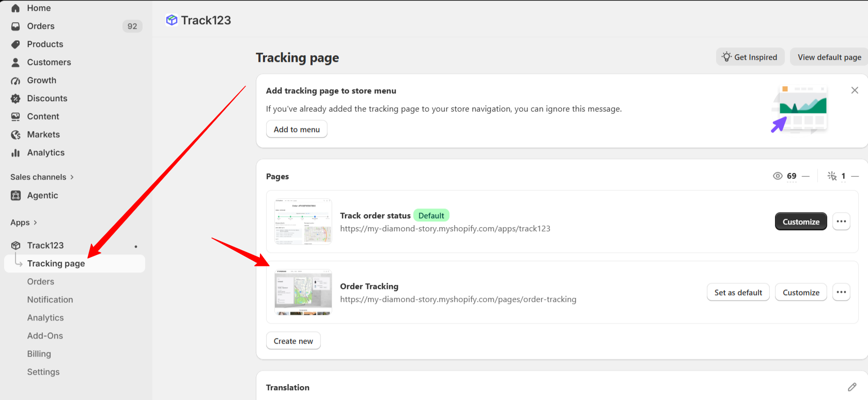868x400 pixels.
Task: Click the banner illustration with purple arrow
Action: coord(800,110)
